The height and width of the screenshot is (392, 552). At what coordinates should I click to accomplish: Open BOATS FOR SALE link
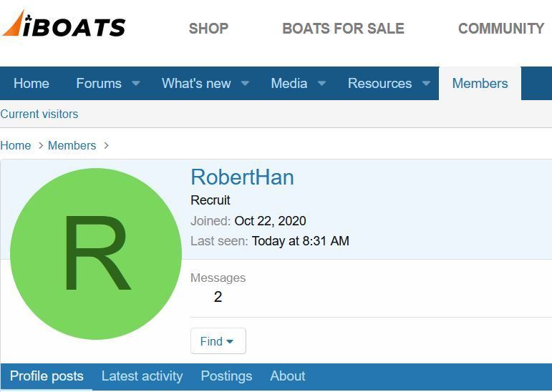(x=343, y=29)
